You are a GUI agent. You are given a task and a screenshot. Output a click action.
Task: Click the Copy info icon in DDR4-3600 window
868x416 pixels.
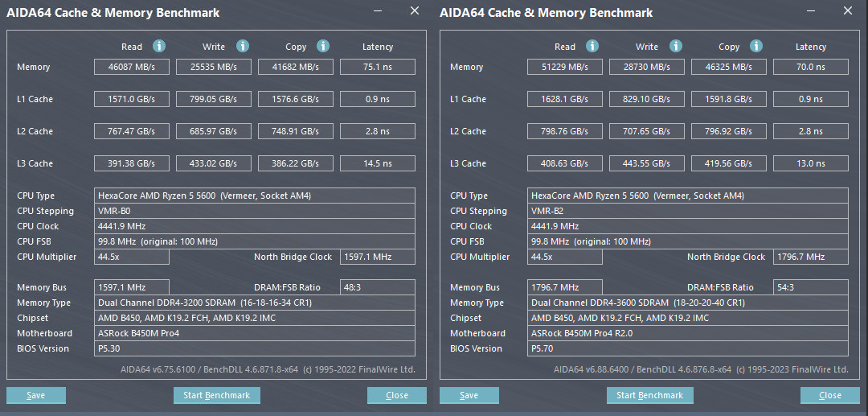756,47
